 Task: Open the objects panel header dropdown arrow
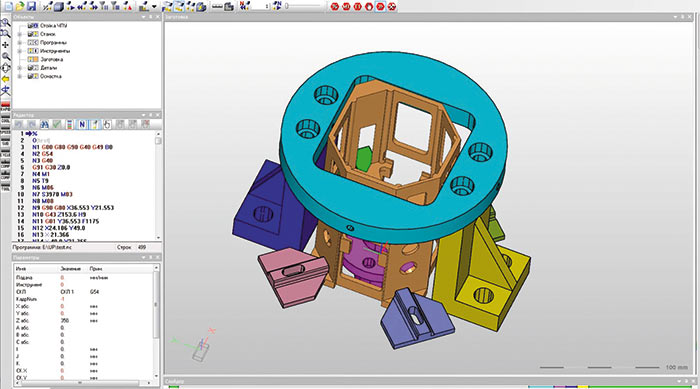tap(144, 17)
